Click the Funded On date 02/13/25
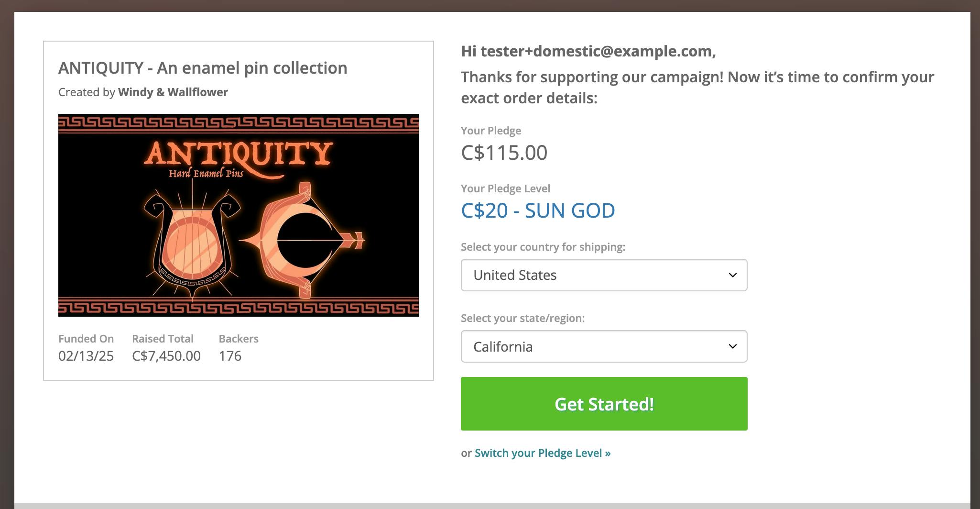980x509 pixels. point(86,356)
